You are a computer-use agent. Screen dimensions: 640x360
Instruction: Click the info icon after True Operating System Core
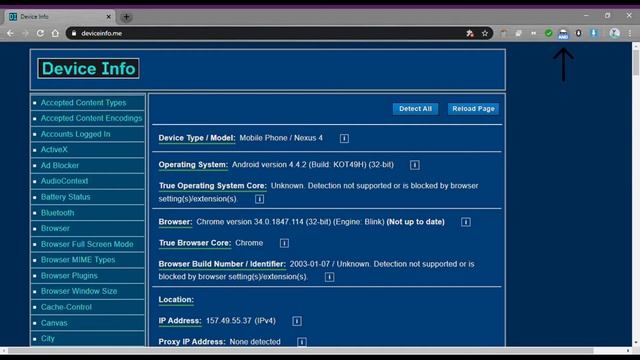[x=259, y=199]
